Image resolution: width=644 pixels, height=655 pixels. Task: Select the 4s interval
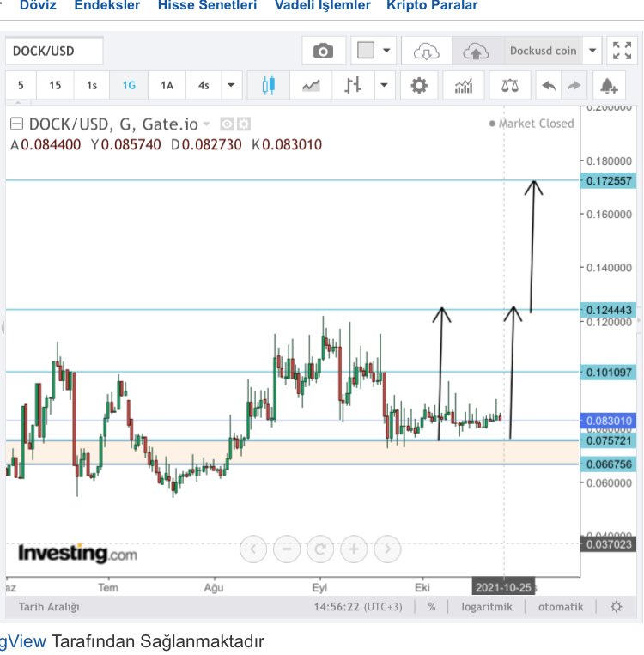[x=204, y=85]
